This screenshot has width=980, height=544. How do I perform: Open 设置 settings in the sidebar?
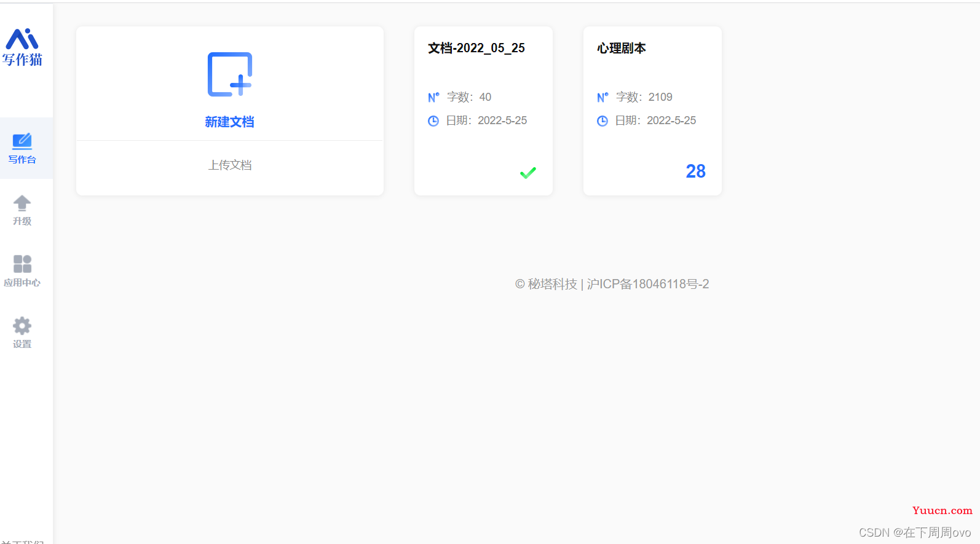click(x=22, y=333)
